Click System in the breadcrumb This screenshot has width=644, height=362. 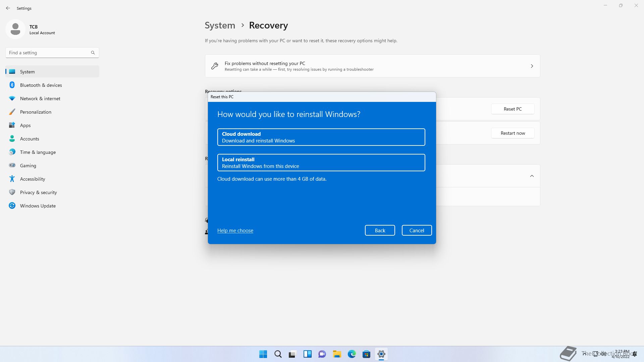coord(220,25)
